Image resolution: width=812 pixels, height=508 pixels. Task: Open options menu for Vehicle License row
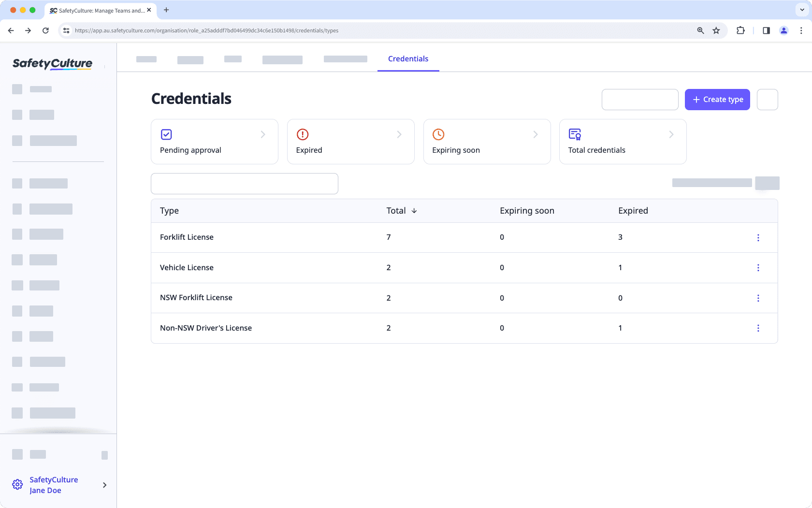click(758, 268)
